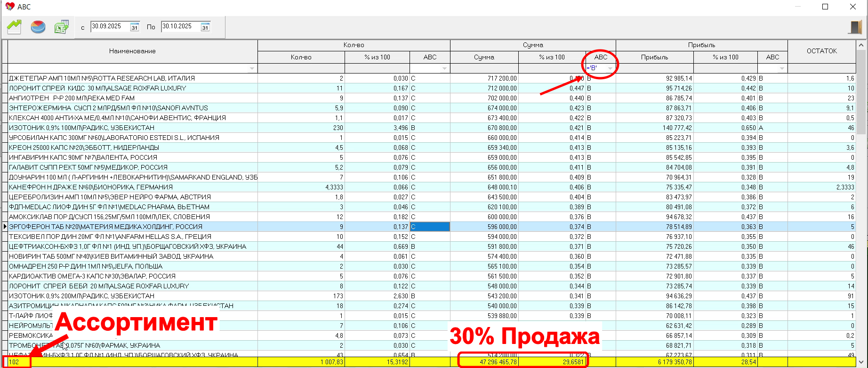Screen dimensions: 868x368
Task: Click quantity cell 230
Action: 301,128
